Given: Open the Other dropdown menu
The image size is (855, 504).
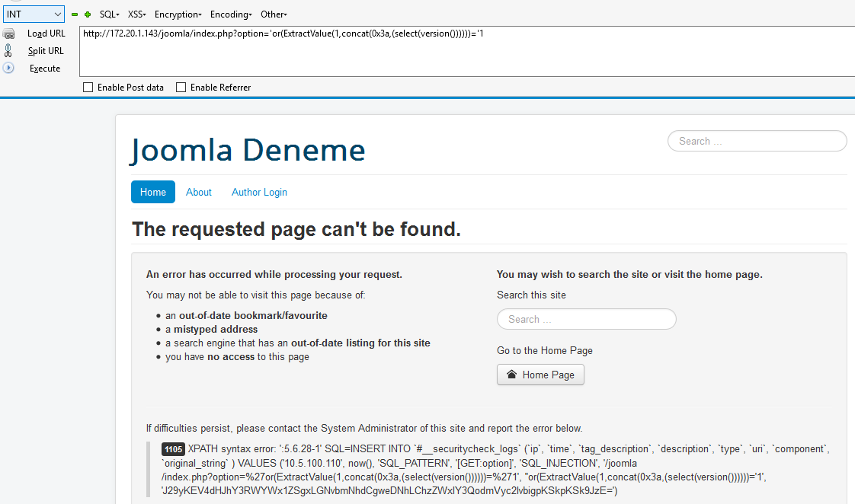Looking at the screenshot, I should 274,14.
